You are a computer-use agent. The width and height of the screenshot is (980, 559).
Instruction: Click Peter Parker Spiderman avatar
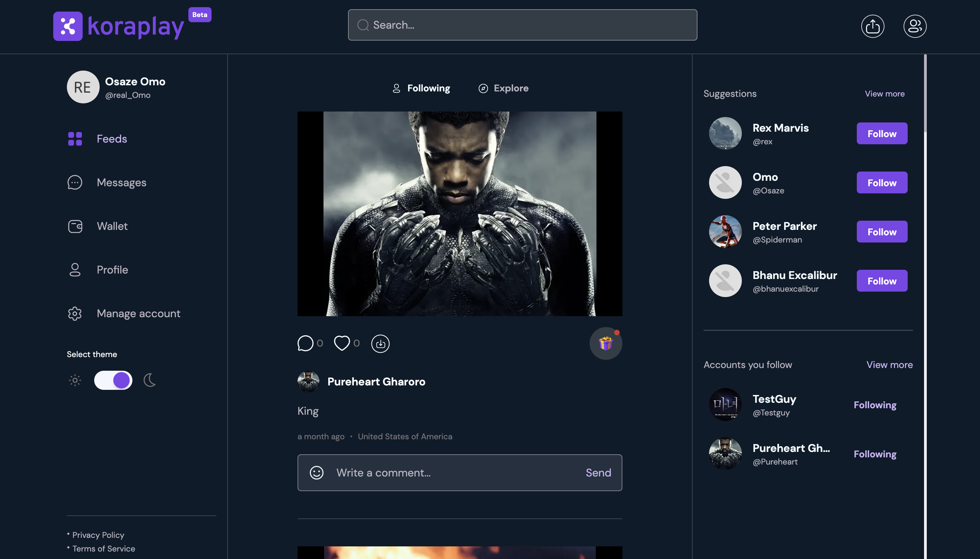tap(725, 232)
